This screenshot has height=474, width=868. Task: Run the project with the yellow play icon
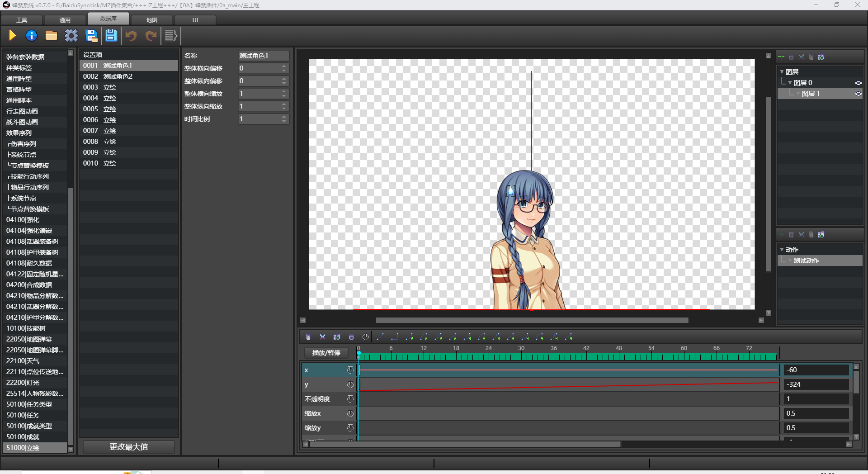click(x=12, y=36)
